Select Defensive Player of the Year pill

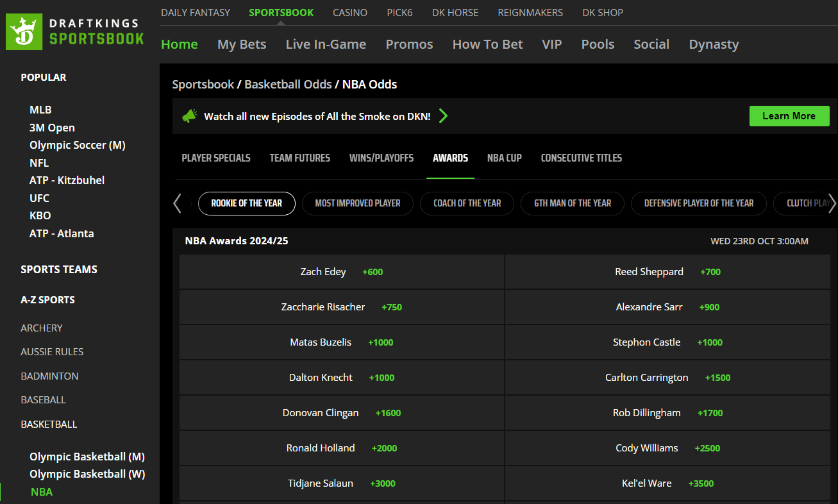click(x=699, y=203)
